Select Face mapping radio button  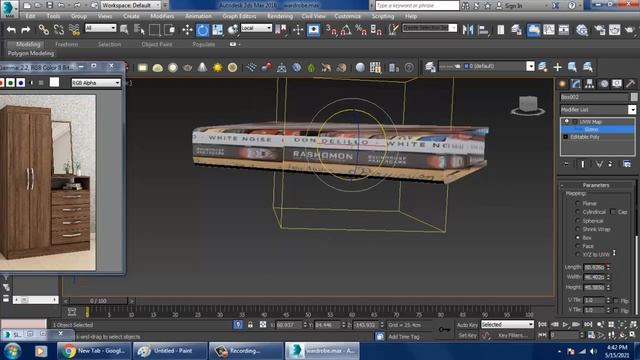[x=578, y=246]
